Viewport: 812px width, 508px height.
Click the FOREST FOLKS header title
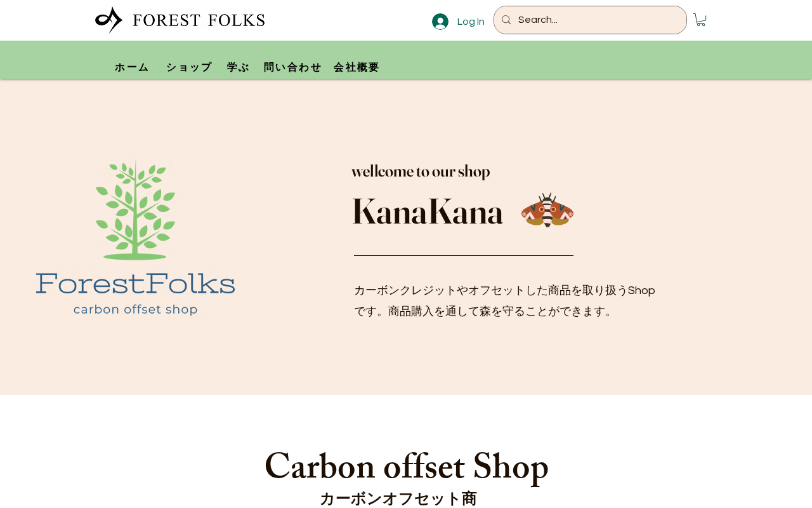[x=199, y=20]
